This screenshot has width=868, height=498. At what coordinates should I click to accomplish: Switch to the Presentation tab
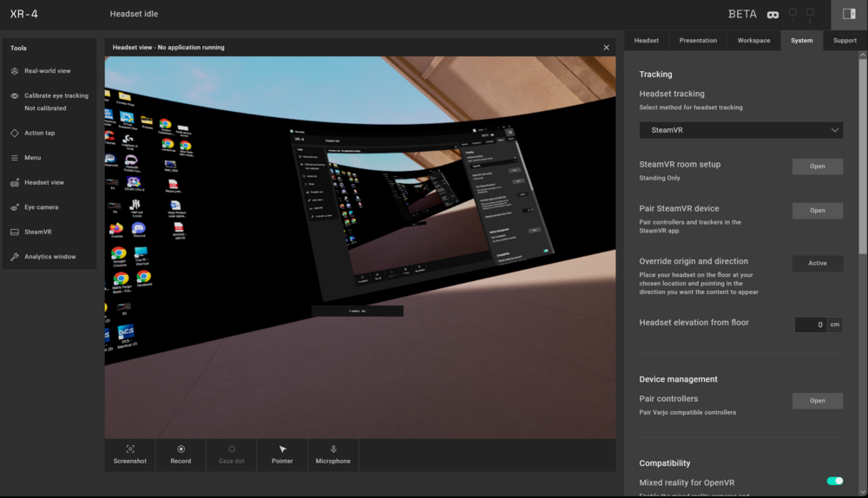click(x=698, y=41)
